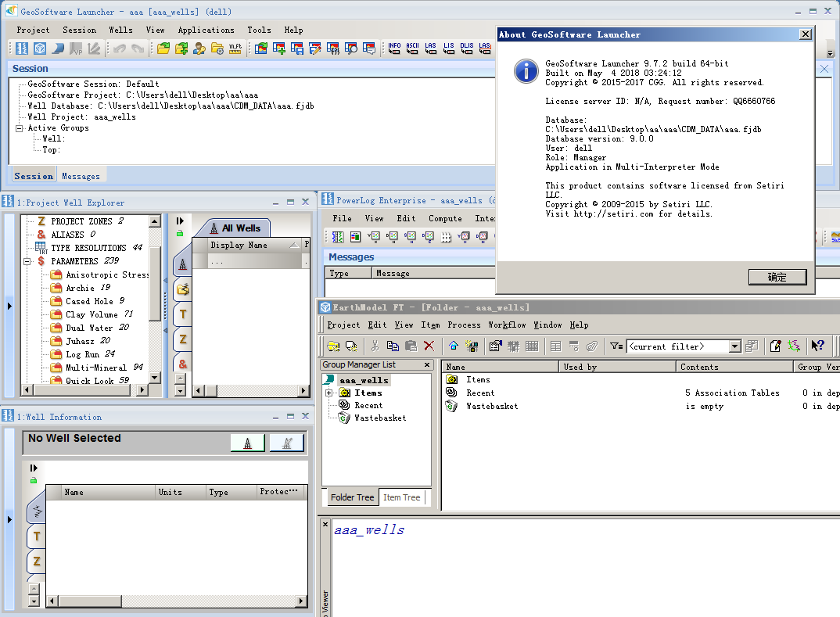840x617 pixels.
Task: Click the filter funnel icon in EarthModel
Action: pos(616,346)
